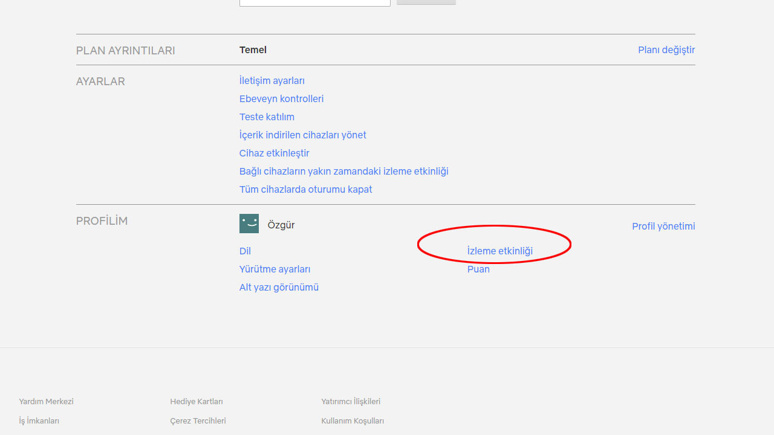The image size is (774, 435).
Task: Open İletişim ayarları settings
Action: point(272,81)
